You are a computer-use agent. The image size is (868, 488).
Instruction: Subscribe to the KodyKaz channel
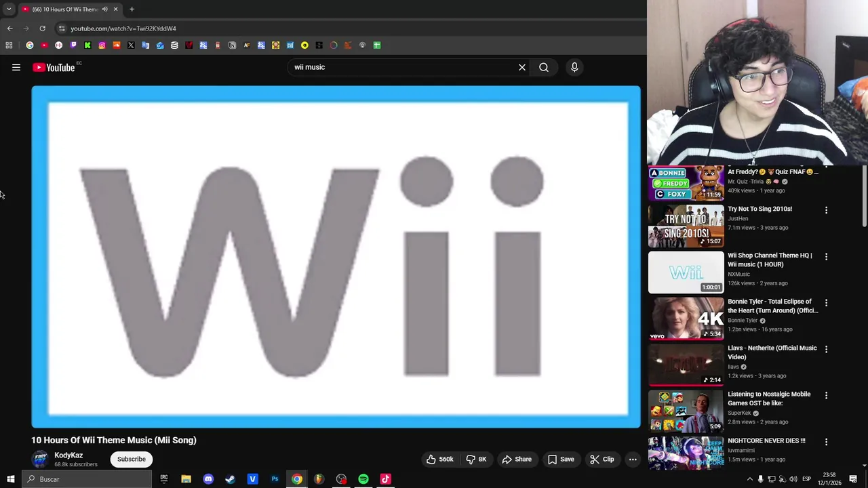132,459
